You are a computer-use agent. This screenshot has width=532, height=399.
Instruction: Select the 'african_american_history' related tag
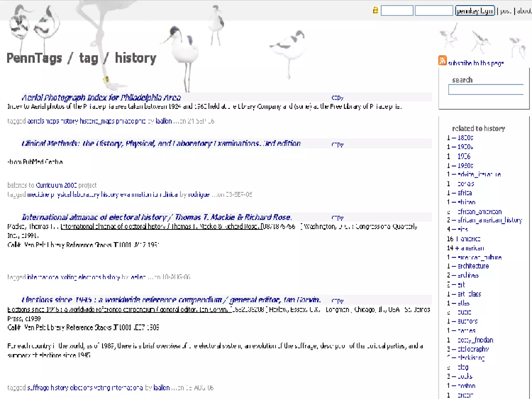[489, 220]
